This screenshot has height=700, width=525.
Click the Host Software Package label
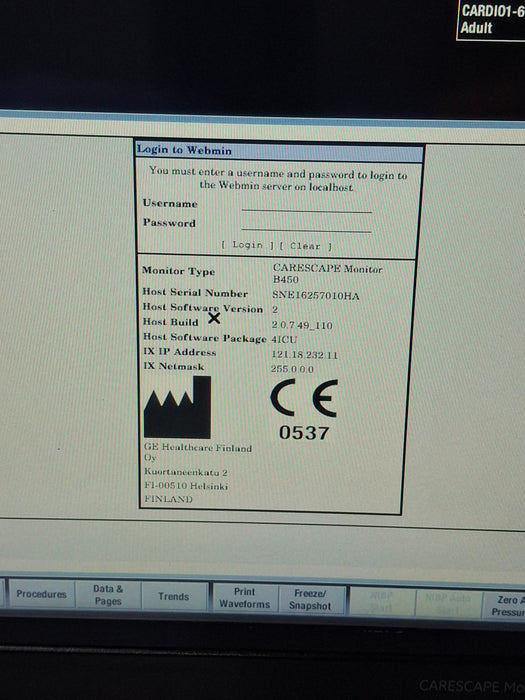click(204, 338)
